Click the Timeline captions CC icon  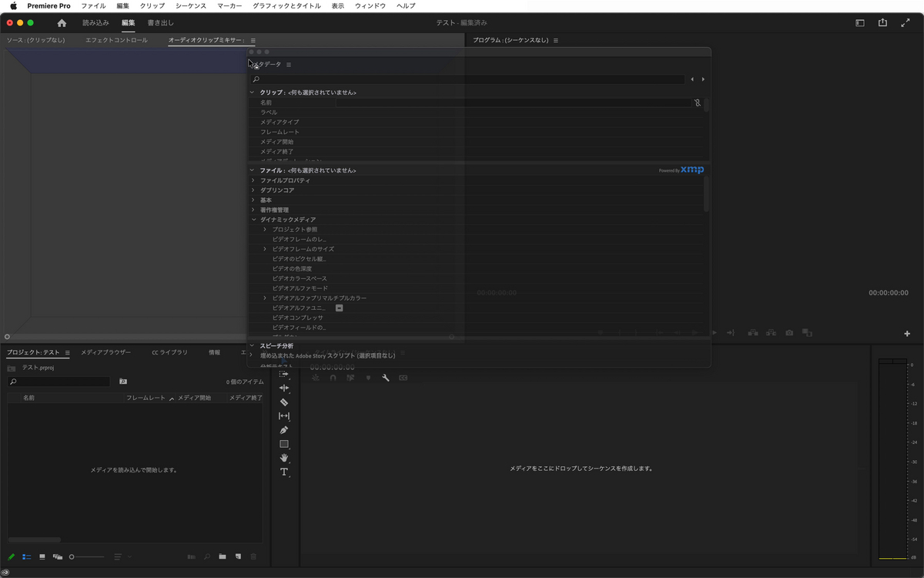[403, 378]
